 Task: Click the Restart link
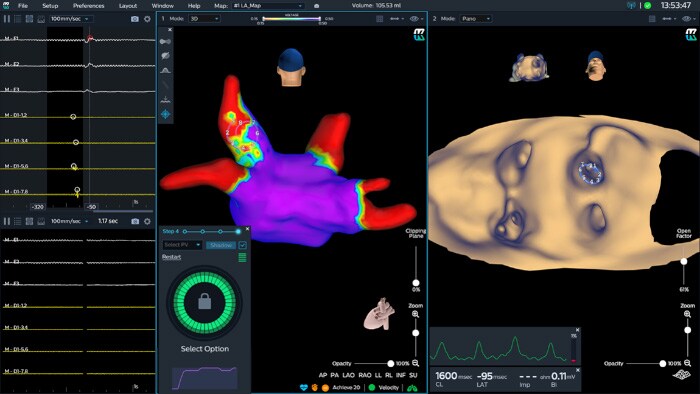pos(171,257)
